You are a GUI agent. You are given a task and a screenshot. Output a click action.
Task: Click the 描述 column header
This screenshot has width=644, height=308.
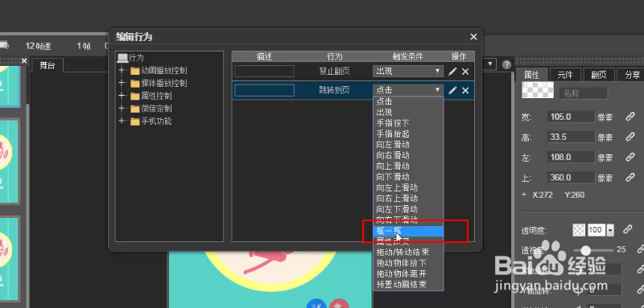[264, 56]
